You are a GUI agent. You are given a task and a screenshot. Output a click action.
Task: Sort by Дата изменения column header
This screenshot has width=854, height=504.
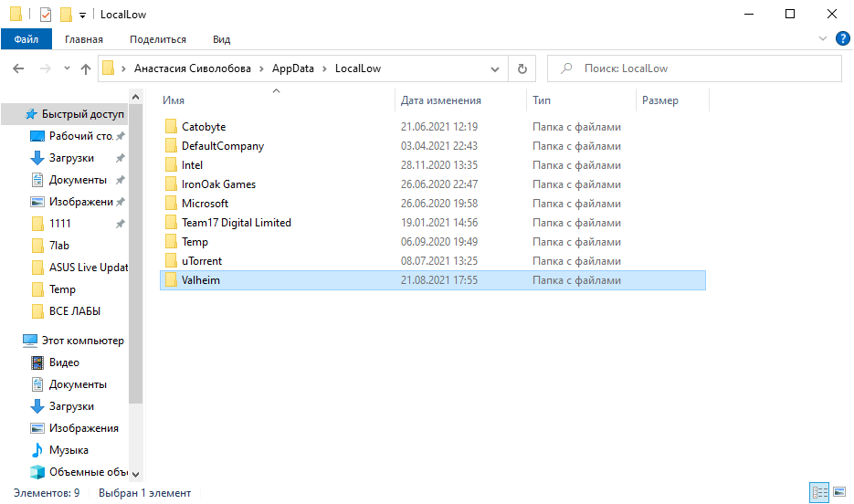(x=441, y=100)
